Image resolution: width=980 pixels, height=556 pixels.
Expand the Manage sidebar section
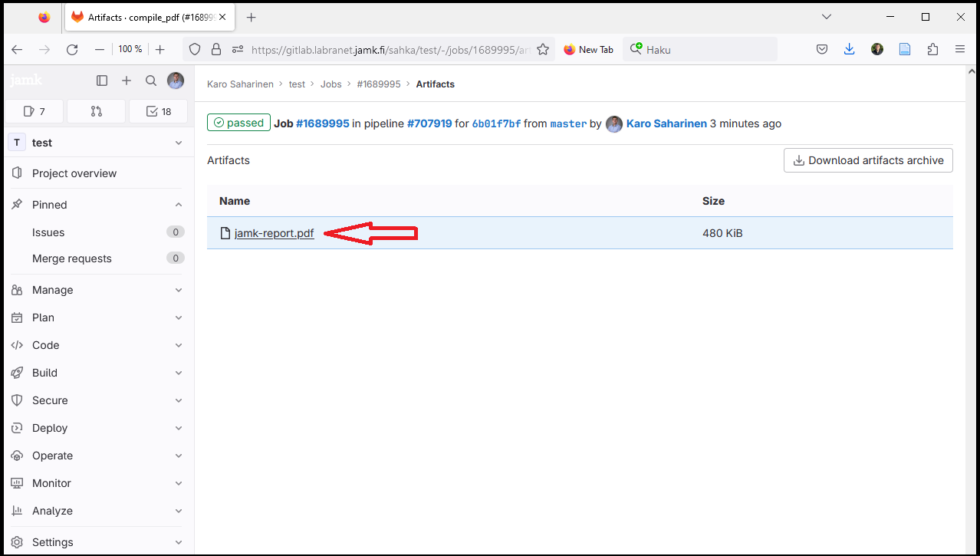pos(97,290)
